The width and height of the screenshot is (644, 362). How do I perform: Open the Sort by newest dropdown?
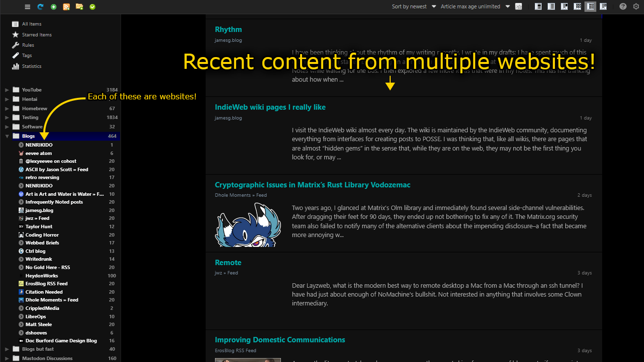click(414, 6)
